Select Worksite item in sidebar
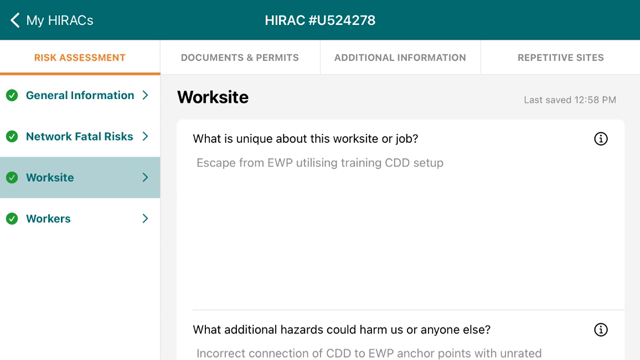The height and width of the screenshot is (360, 640). (x=80, y=178)
